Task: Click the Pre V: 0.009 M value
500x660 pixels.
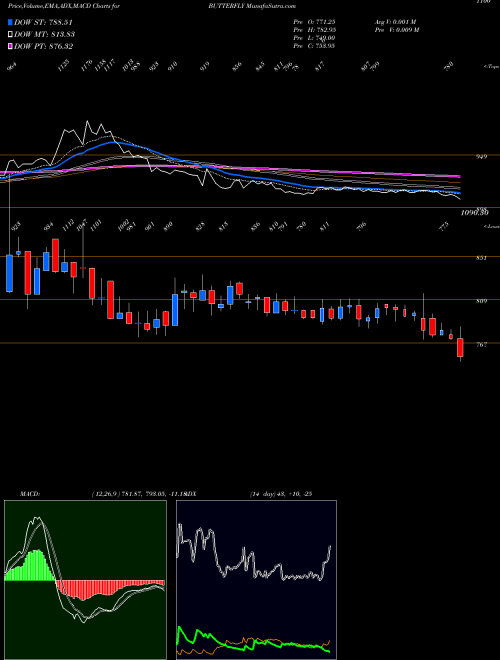Action: point(396,30)
